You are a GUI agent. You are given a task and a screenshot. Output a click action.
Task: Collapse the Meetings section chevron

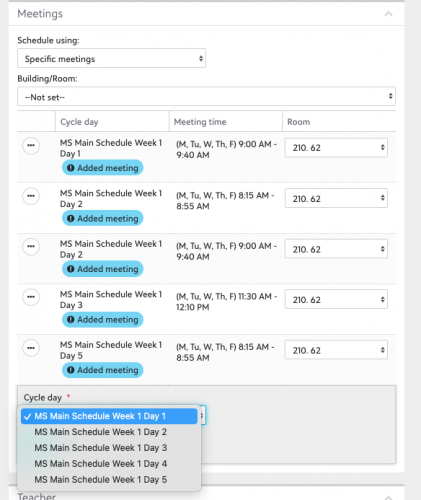click(x=388, y=14)
